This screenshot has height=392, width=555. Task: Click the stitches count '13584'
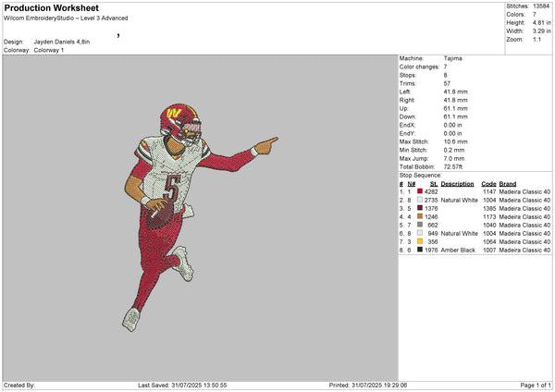pos(541,6)
